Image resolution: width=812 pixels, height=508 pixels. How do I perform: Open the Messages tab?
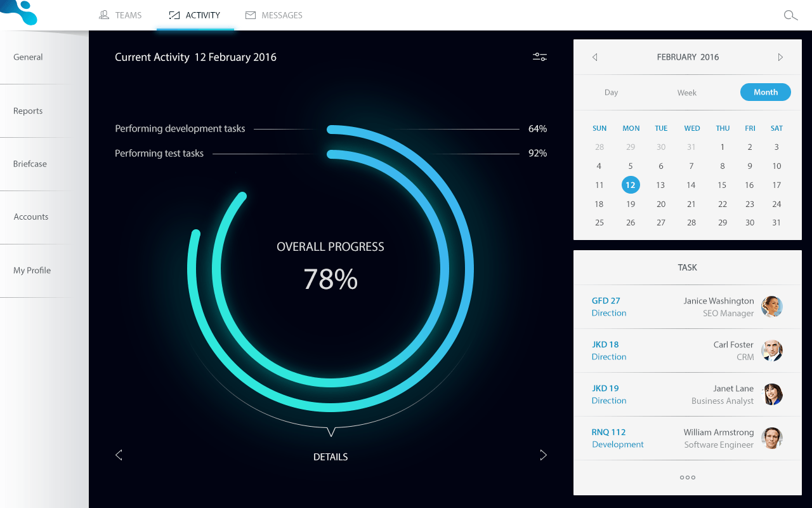click(274, 15)
